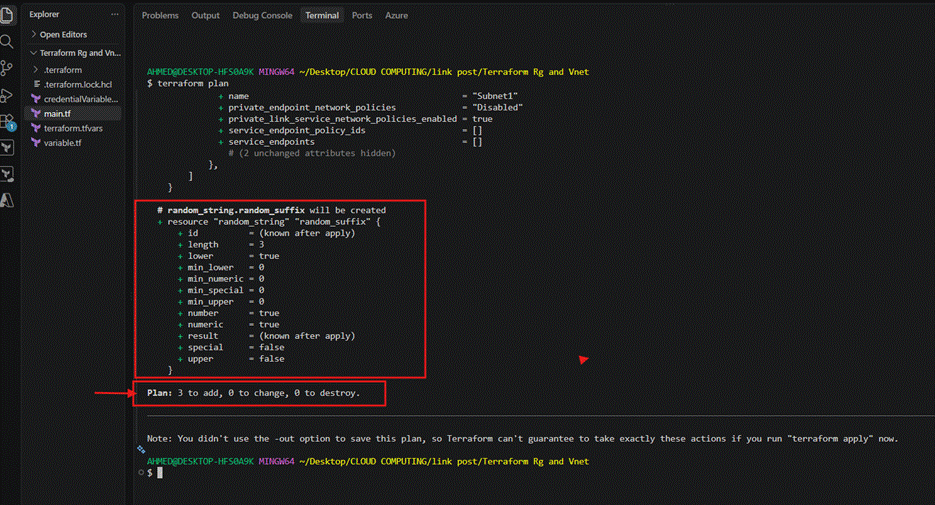Switch to the Azure panel tab
935x505 pixels.
(397, 16)
